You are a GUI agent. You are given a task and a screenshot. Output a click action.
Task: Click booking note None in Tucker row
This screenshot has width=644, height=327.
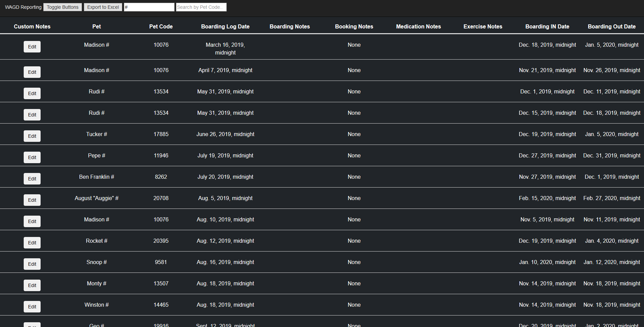tap(354, 134)
